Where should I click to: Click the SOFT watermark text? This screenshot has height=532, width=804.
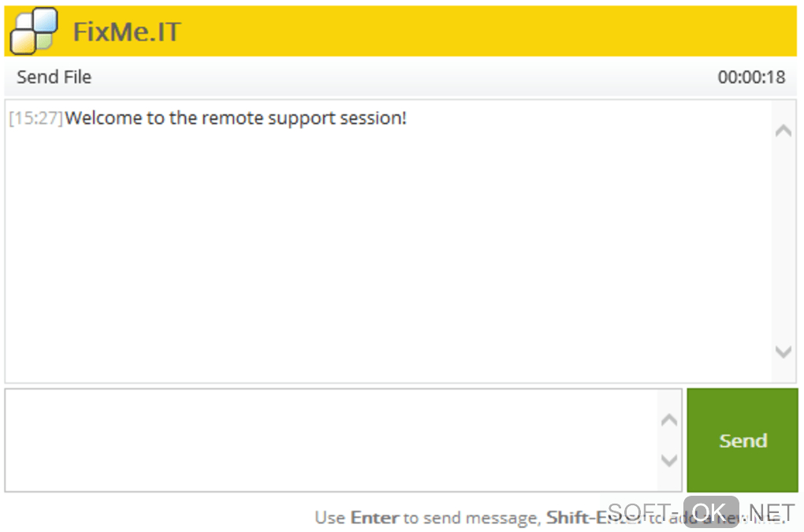[638, 512]
